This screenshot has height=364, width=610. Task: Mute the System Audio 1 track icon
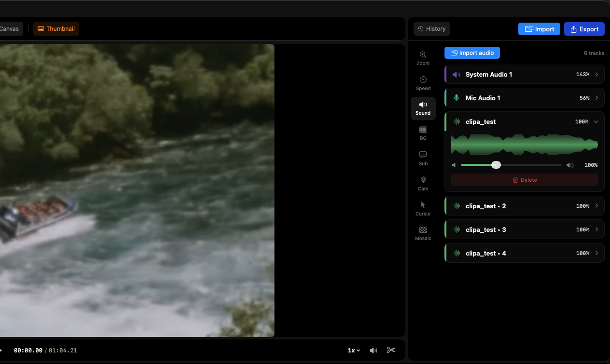(456, 75)
